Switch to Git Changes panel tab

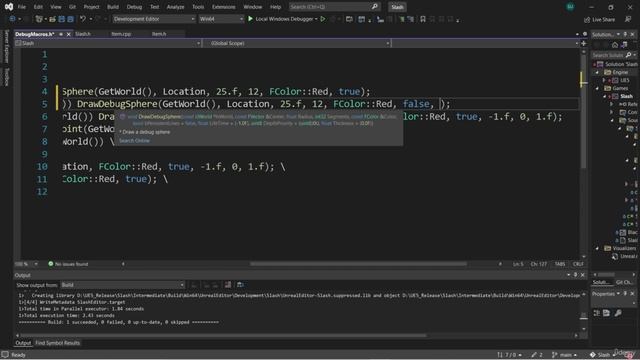[x=624, y=282]
